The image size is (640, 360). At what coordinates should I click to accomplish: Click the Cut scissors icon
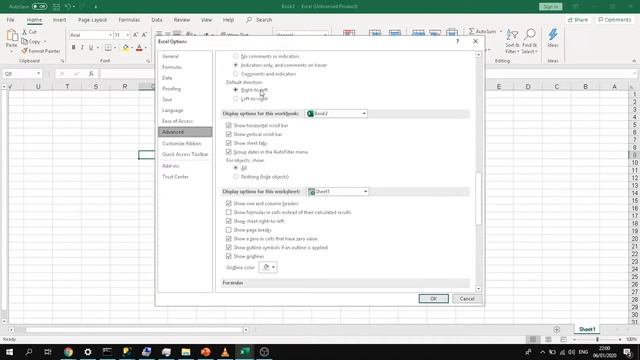point(25,32)
